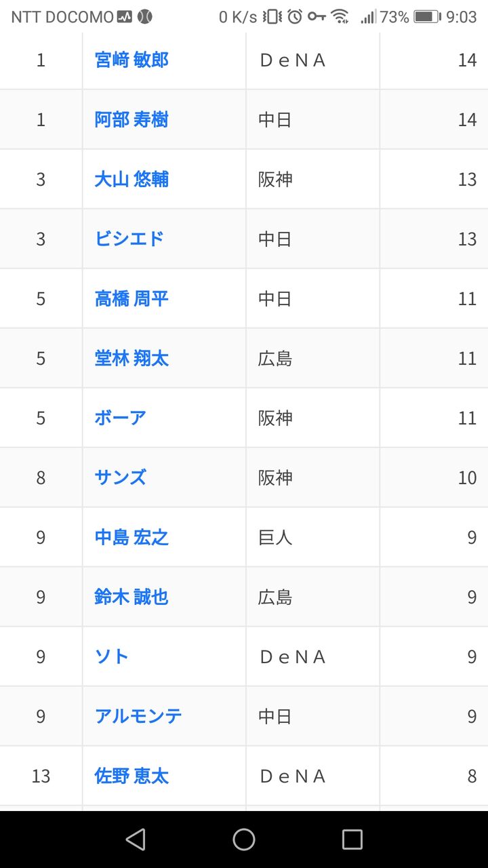Viewport: 488px width, 868px height.
Task: Select the ビシエド player link
Action: [129, 239]
